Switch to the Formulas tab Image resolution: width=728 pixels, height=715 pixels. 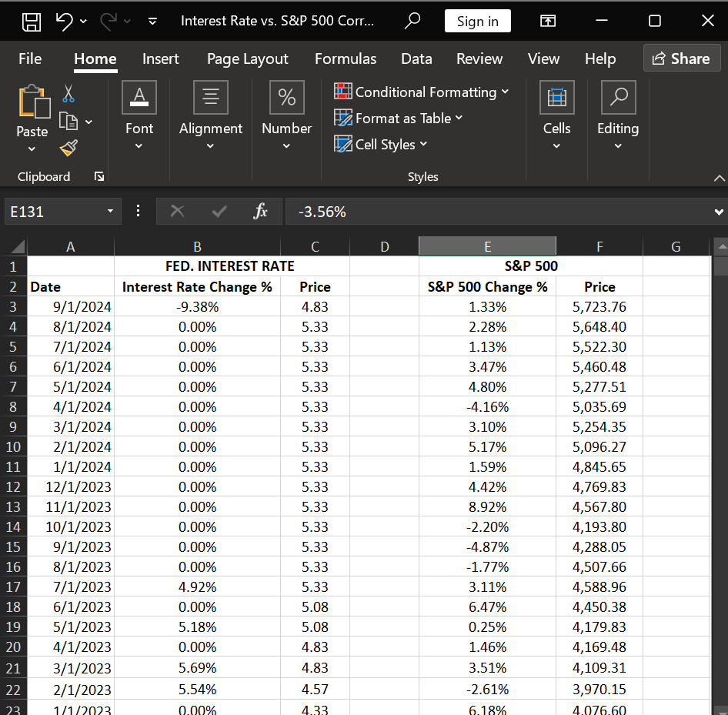[x=345, y=58]
